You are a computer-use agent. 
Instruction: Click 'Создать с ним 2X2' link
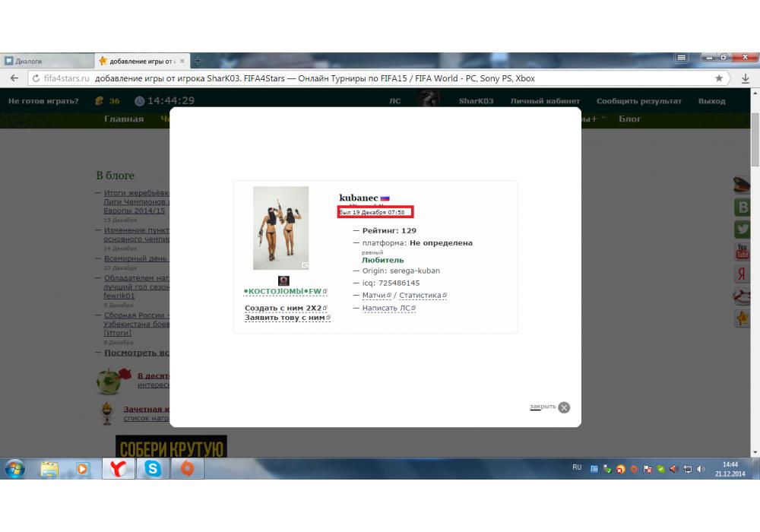coord(286,308)
